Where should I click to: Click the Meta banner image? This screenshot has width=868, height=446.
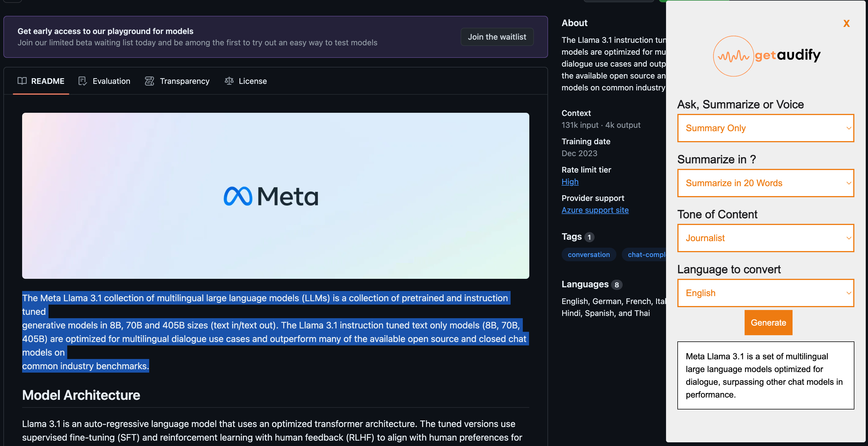click(275, 196)
